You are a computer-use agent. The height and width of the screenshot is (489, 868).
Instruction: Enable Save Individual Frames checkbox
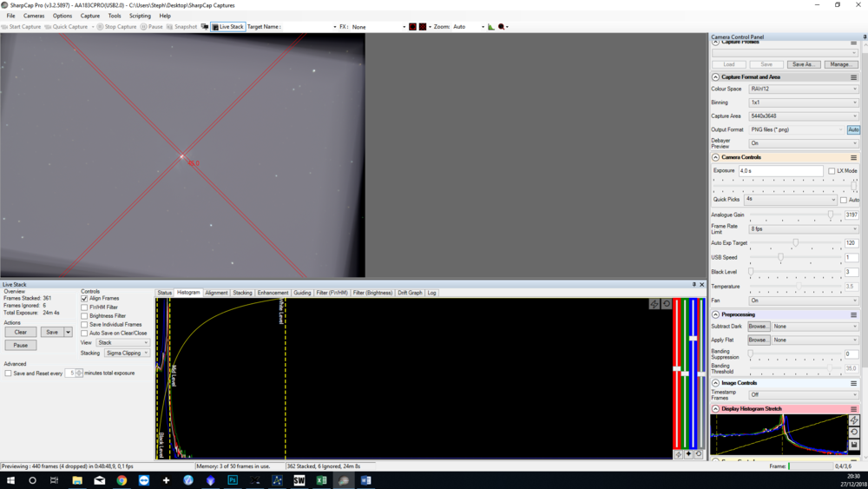click(x=84, y=325)
